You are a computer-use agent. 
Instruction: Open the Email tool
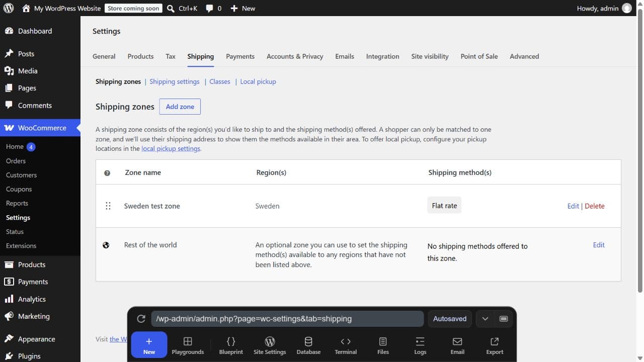(x=457, y=346)
